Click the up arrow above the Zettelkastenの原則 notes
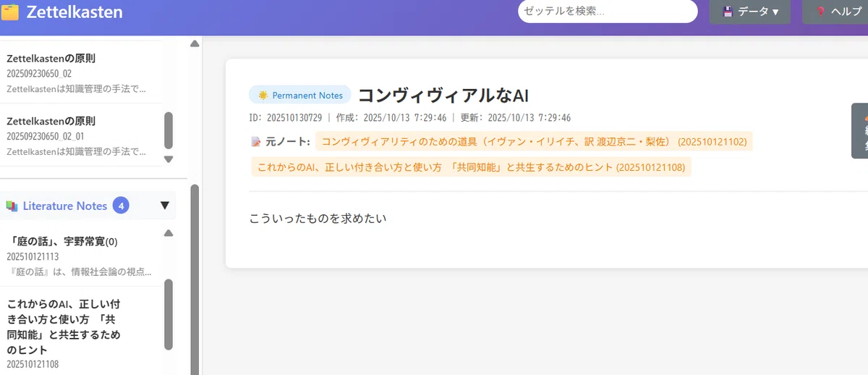The image size is (868, 375). tap(195, 43)
